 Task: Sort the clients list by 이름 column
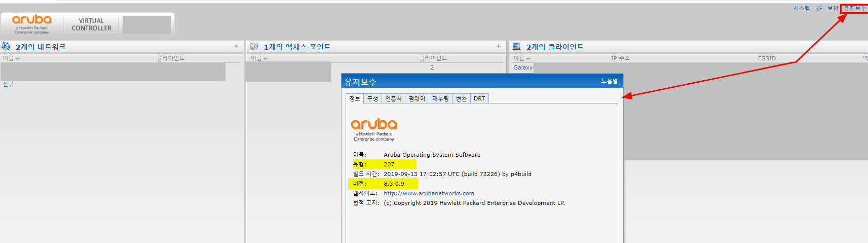[521, 58]
